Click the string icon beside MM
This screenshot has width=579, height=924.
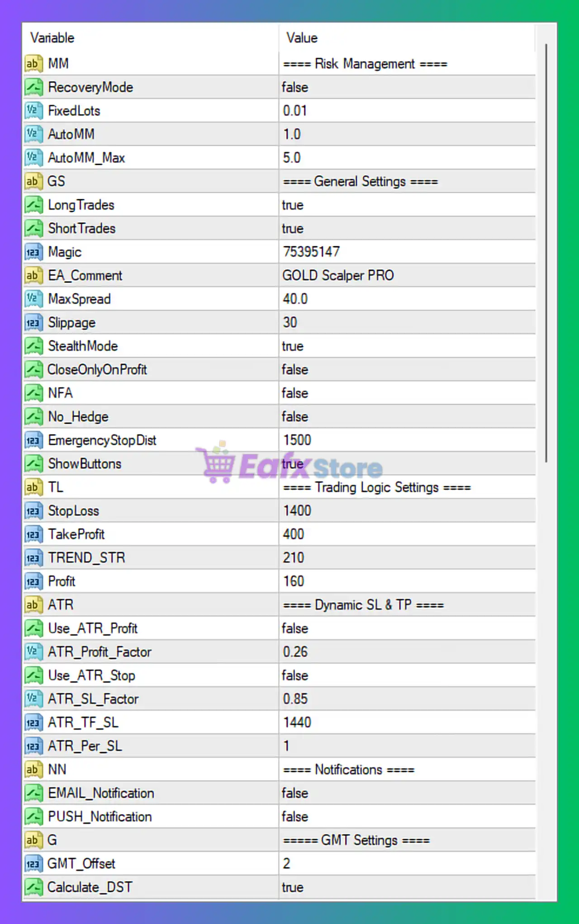click(33, 63)
